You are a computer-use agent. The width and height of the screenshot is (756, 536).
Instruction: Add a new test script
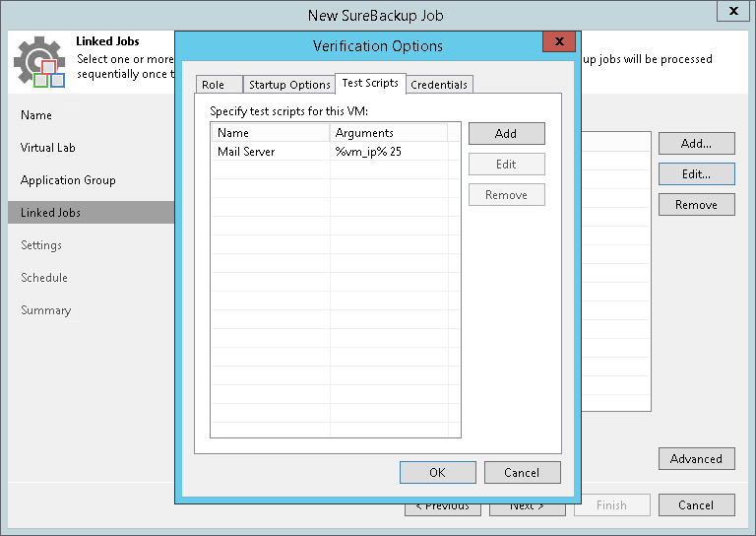(506, 134)
